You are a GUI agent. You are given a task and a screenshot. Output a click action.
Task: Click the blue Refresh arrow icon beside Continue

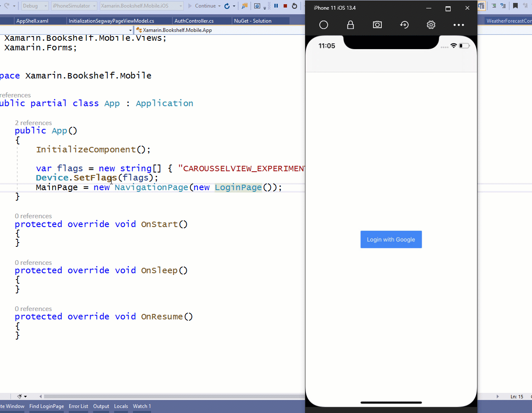(x=227, y=6)
